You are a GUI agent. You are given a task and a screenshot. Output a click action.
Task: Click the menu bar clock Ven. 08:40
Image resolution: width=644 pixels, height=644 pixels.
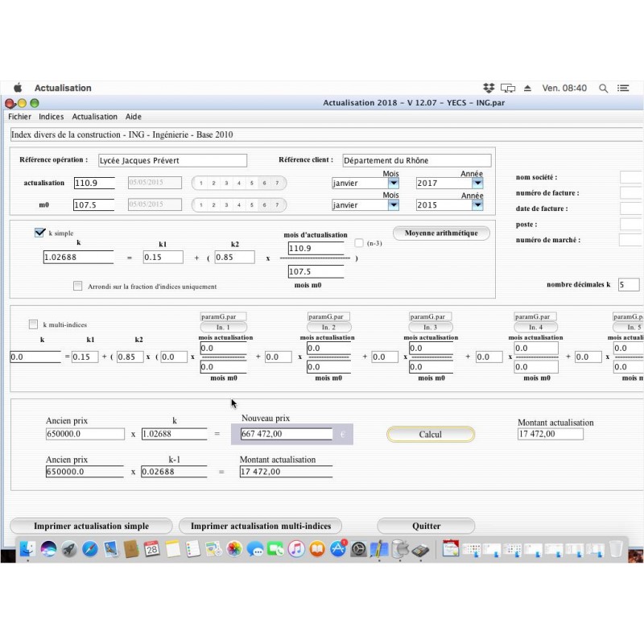564,88
